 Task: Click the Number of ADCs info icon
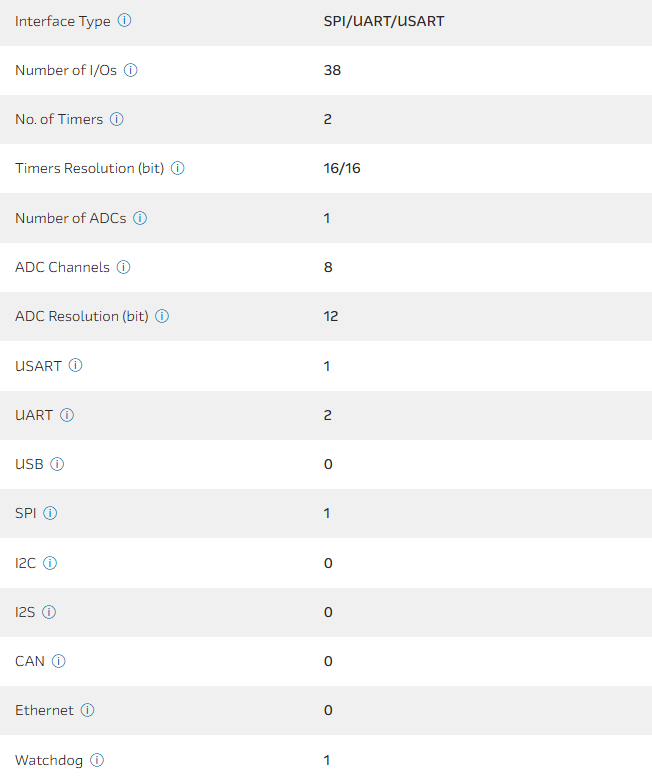[x=140, y=218]
